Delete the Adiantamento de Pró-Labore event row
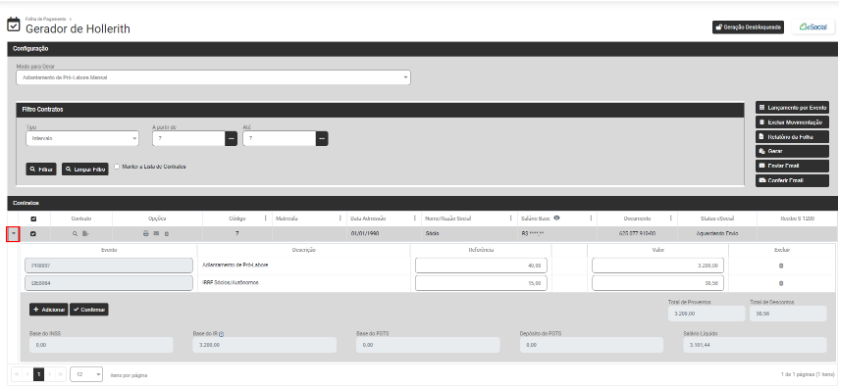Viewport: 849px width, 388px height. [781, 266]
